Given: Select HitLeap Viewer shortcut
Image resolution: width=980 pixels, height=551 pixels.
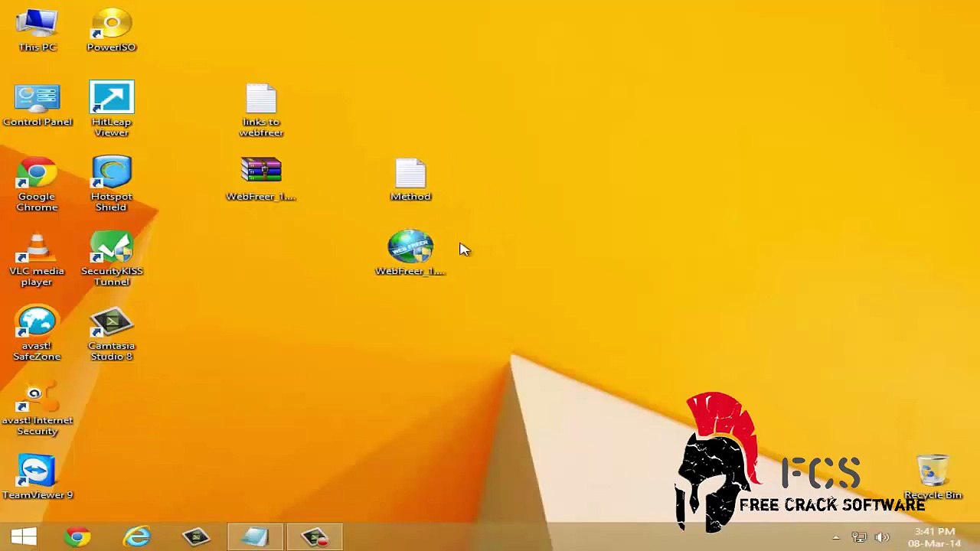Looking at the screenshot, I should [x=111, y=109].
